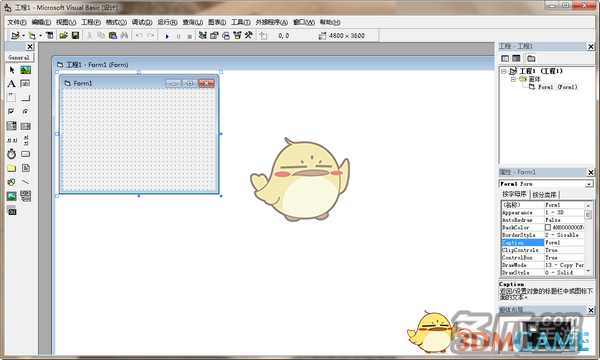This screenshot has width=600, height=360.
Task: Select the Shape control tool
Action: click(11, 182)
